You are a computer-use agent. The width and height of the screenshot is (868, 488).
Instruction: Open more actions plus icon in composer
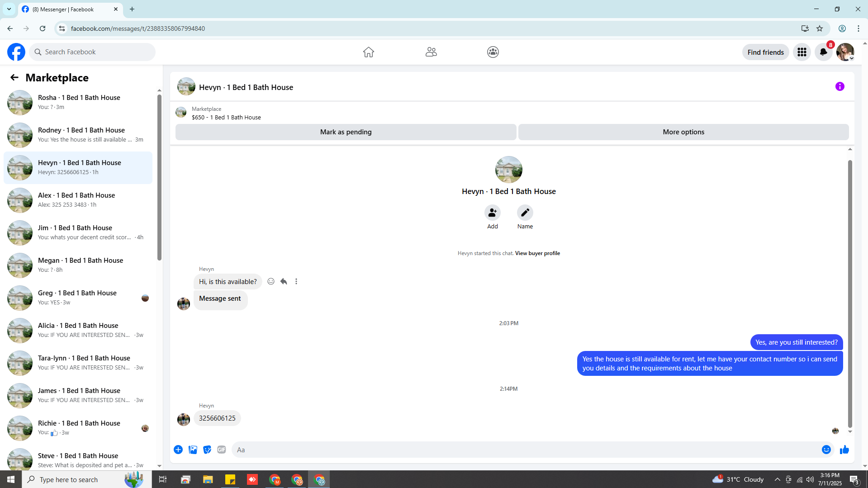pos(178,450)
